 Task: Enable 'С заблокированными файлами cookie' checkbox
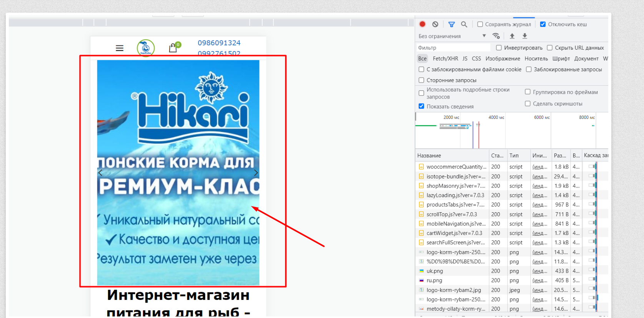(x=421, y=69)
